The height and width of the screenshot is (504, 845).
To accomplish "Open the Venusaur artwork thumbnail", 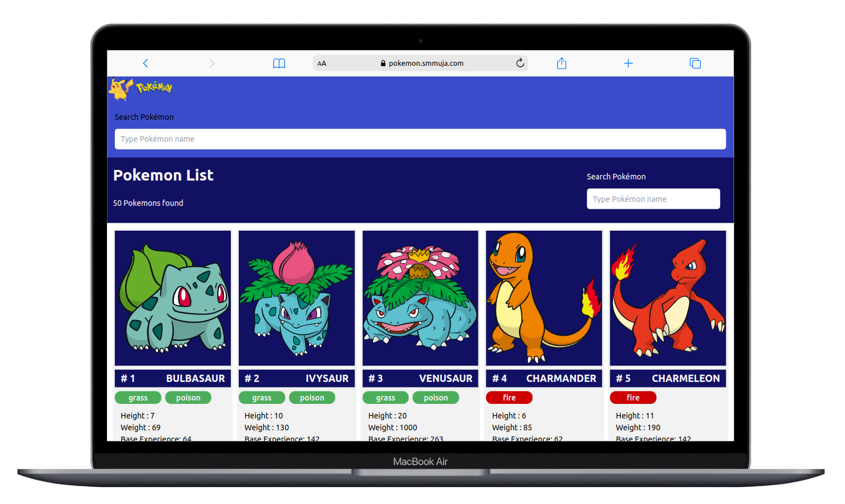I will point(421,298).
